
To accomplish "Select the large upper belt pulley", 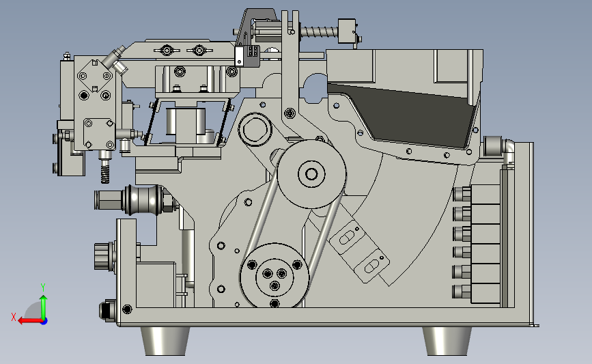I will coord(311,174).
